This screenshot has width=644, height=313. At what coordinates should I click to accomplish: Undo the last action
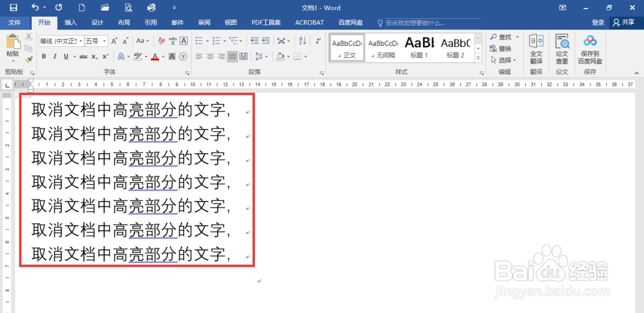[35, 7]
